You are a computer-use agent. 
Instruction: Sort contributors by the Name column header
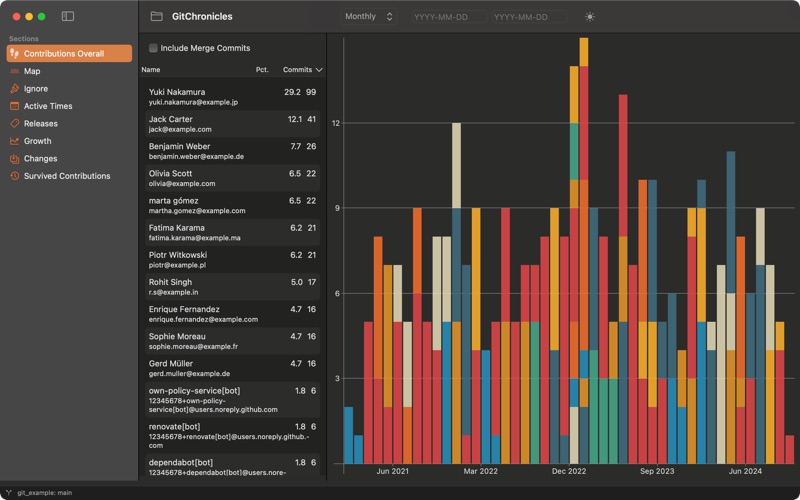tap(151, 70)
